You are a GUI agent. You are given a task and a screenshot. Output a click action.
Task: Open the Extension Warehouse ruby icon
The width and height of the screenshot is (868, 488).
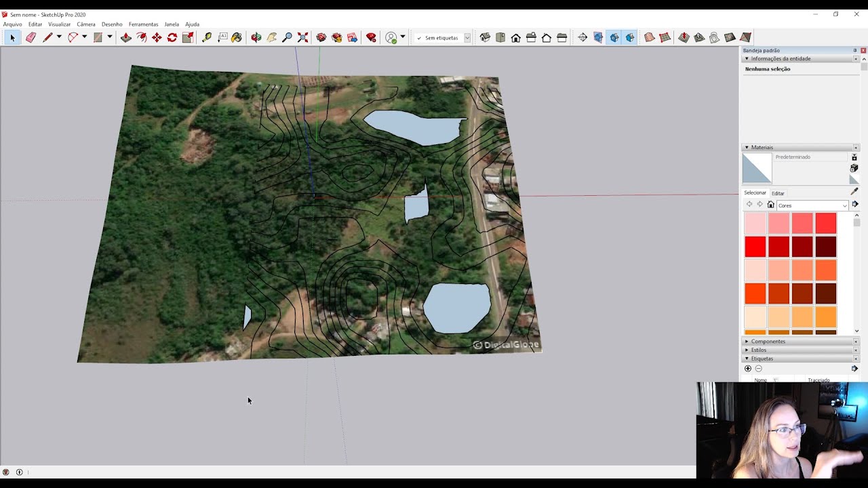[371, 38]
